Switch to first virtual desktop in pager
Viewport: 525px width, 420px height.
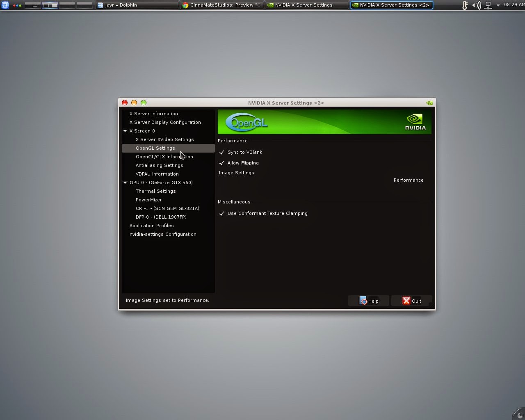32,5
